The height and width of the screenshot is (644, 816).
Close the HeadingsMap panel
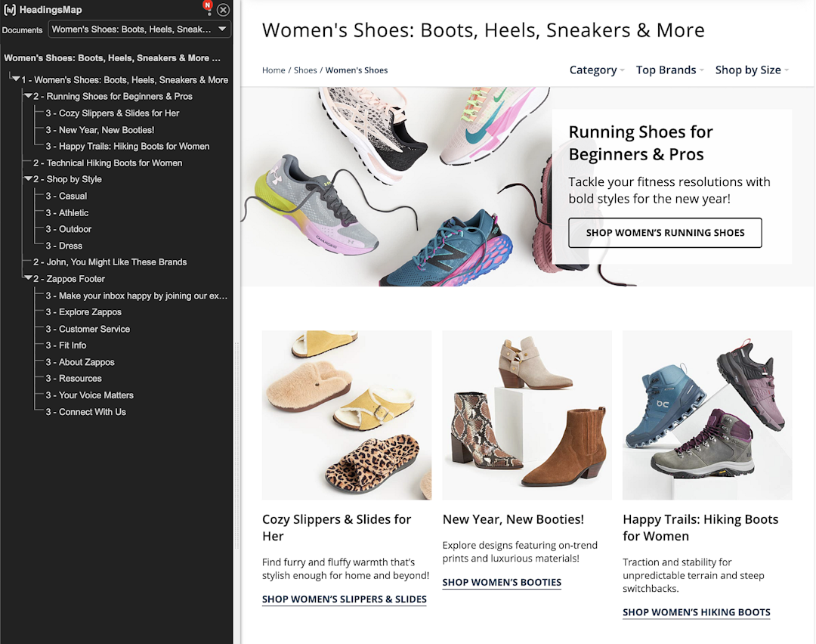pos(223,10)
